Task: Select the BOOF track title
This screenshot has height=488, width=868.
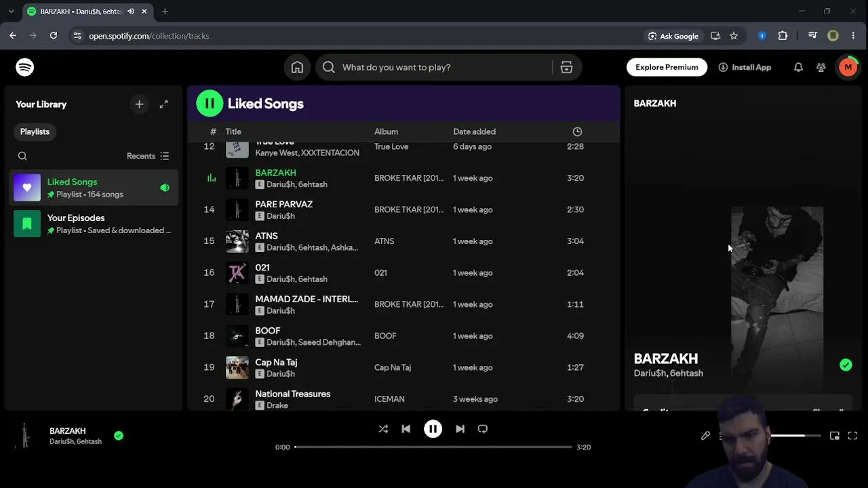Action: click(x=268, y=331)
